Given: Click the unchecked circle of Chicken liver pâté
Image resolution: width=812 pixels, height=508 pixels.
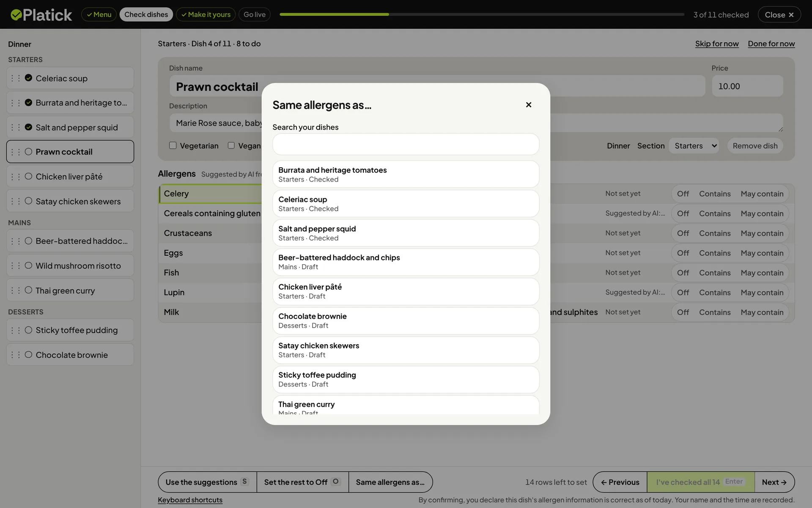Looking at the screenshot, I should (x=28, y=176).
